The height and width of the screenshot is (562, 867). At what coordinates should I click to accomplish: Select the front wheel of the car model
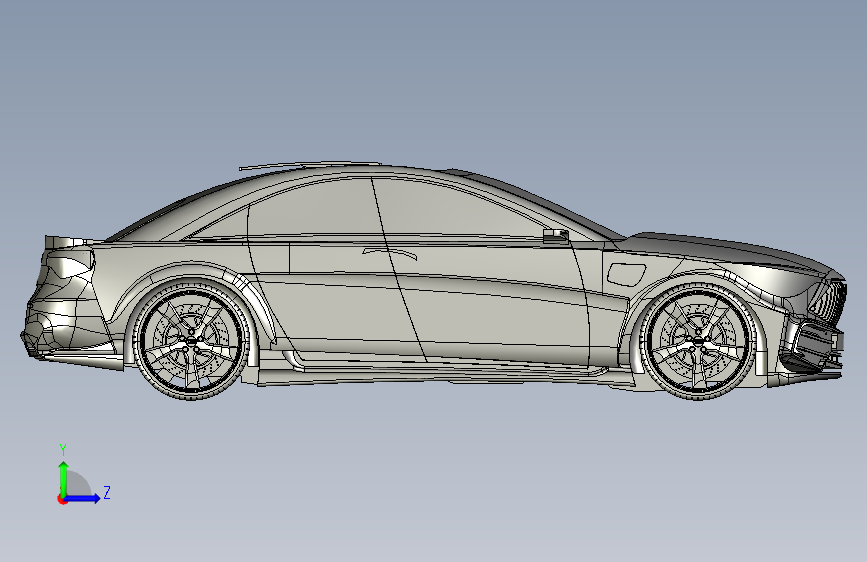click(x=699, y=341)
